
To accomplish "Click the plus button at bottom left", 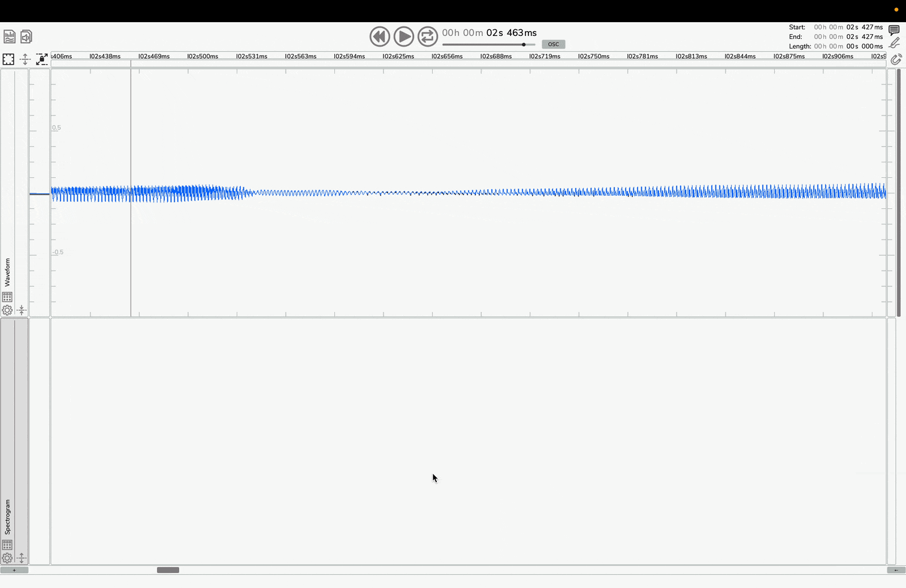I will click(x=14, y=570).
